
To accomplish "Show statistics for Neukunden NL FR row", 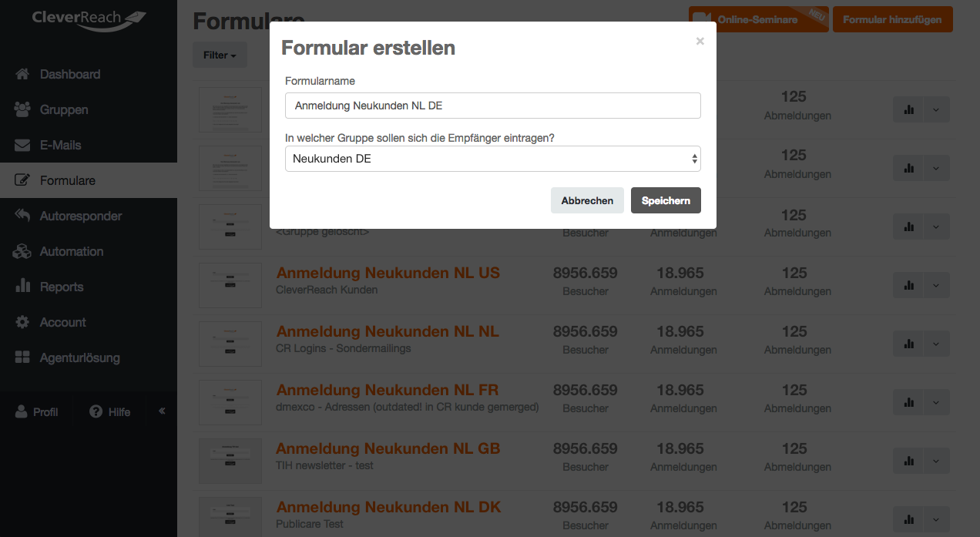I will [x=908, y=402].
